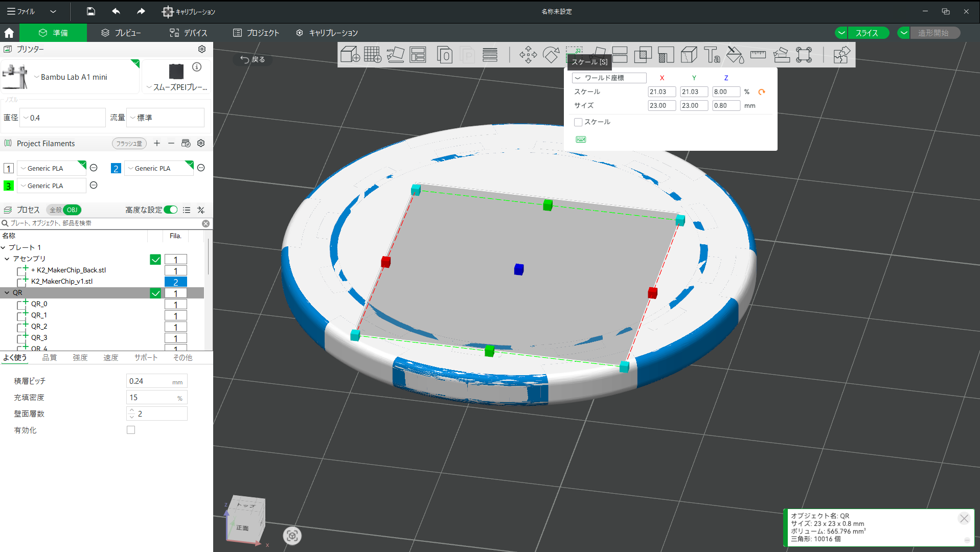The height and width of the screenshot is (552, 980).
Task: Undo the last action with the arrow
Action: click(x=116, y=11)
